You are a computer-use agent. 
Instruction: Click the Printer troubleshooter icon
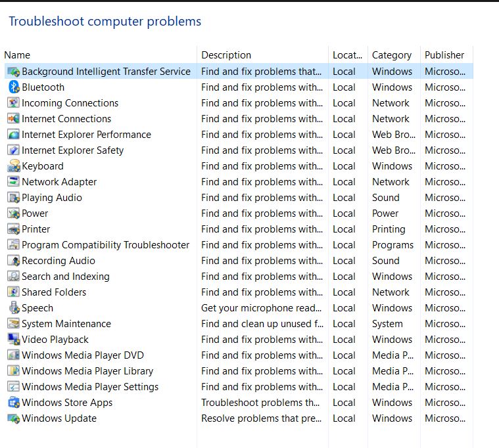coord(13,229)
